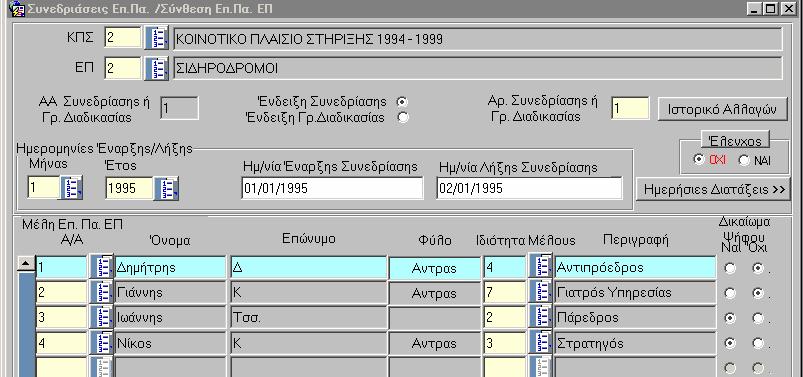Click the Έλεγχος button
This screenshot has width=803, height=377.
(735, 140)
